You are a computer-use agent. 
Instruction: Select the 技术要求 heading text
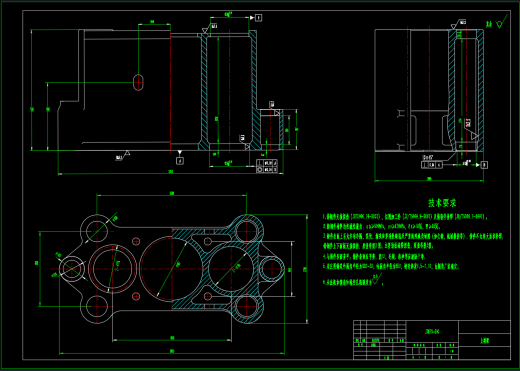pos(442,203)
